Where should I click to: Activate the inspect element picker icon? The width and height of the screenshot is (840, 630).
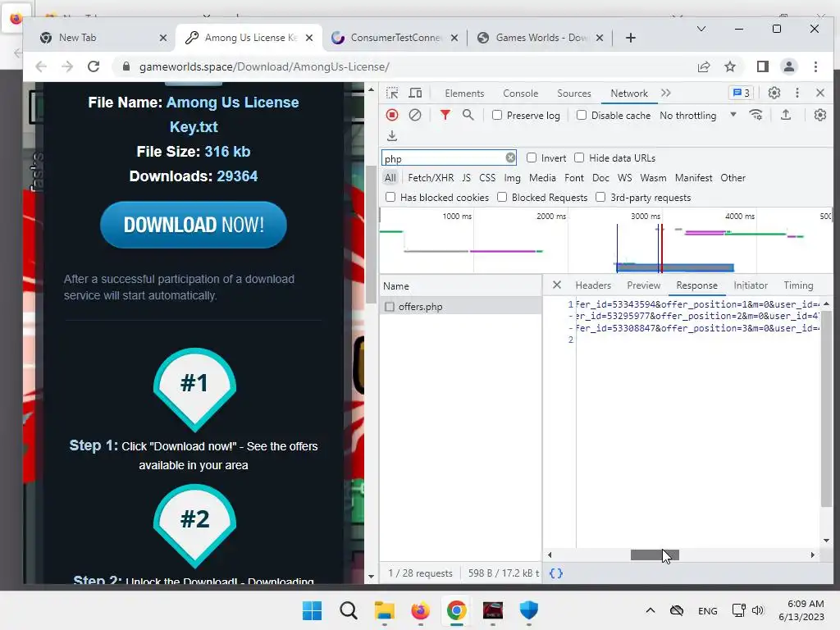pyautogui.click(x=392, y=94)
